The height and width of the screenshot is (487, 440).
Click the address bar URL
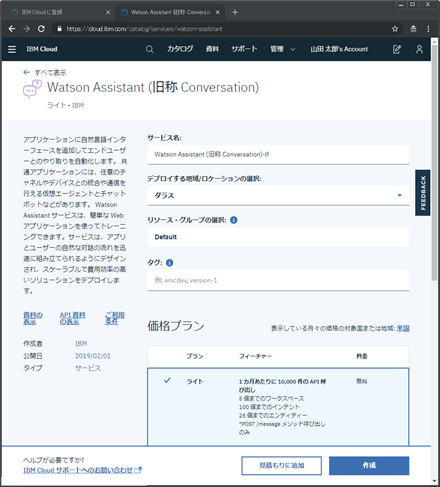(144, 29)
